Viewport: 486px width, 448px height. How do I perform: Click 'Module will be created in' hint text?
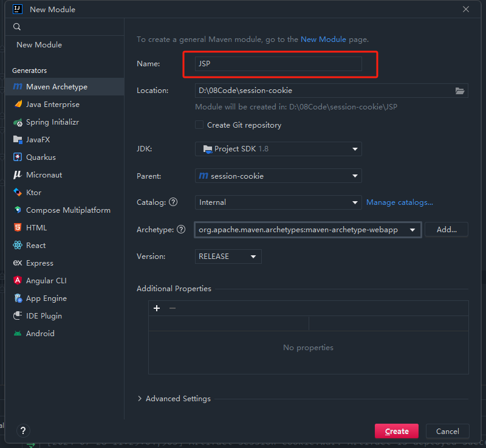[296, 107]
